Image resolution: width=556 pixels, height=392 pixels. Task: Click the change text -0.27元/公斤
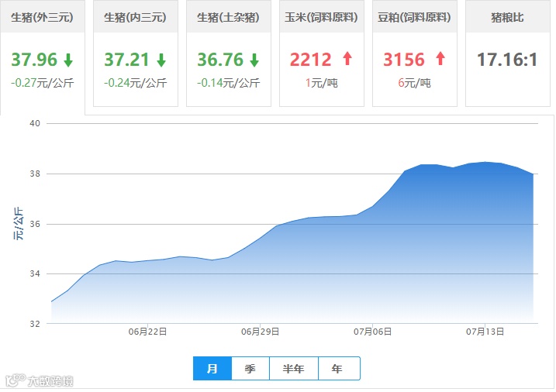(42, 83)
